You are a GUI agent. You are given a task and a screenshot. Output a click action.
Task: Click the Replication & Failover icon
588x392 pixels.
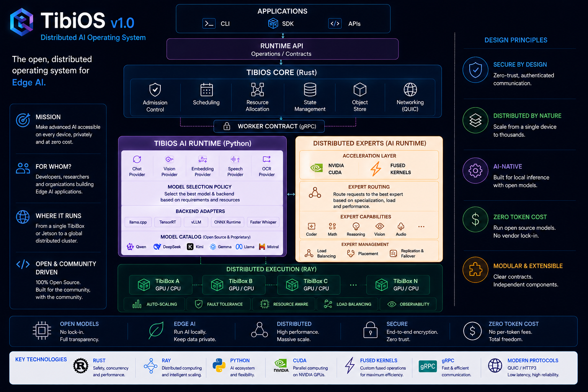[394, 253]
